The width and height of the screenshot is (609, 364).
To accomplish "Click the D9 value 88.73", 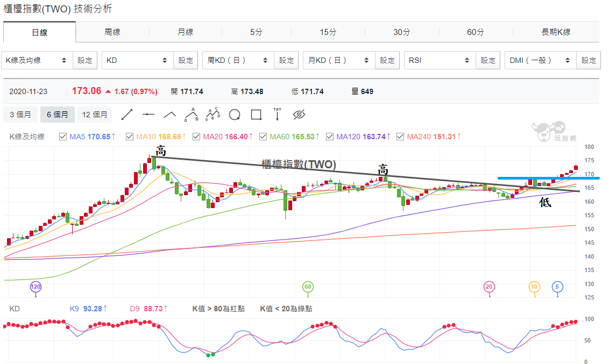I will click(x=153, y=309).
